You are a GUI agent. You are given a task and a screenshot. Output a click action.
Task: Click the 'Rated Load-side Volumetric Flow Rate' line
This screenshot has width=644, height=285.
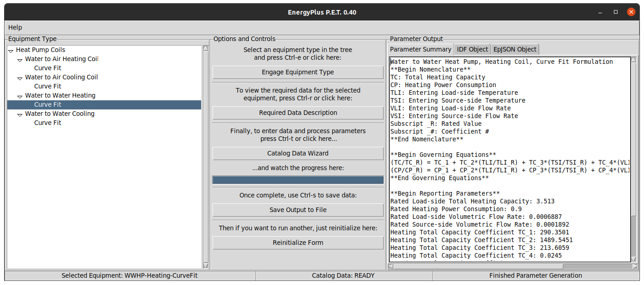tap(476, 217)
